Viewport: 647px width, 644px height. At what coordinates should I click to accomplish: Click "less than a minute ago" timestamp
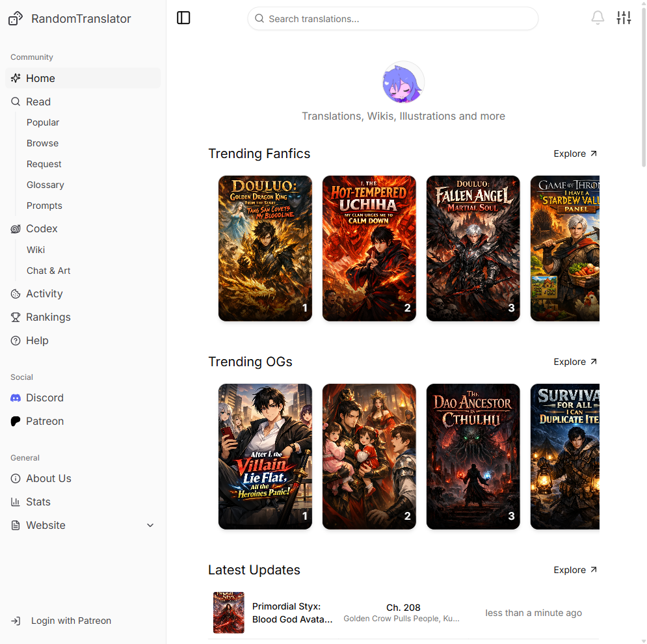click(x=533, y=613)
